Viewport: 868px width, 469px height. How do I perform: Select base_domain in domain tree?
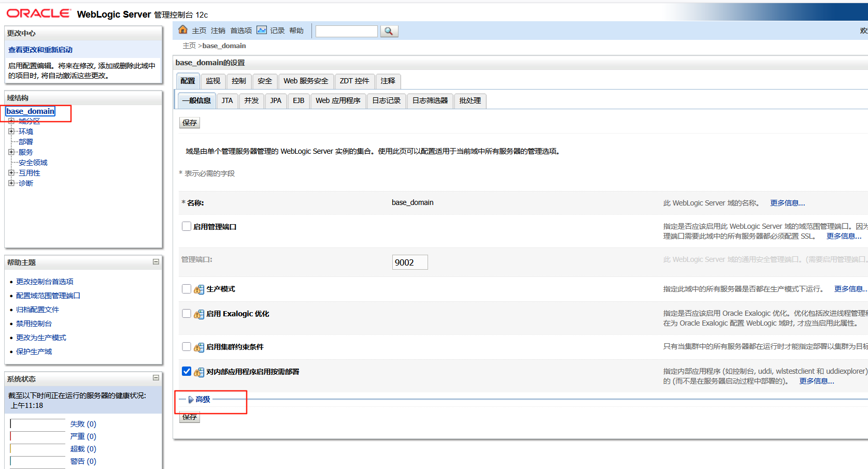(31, 111)
